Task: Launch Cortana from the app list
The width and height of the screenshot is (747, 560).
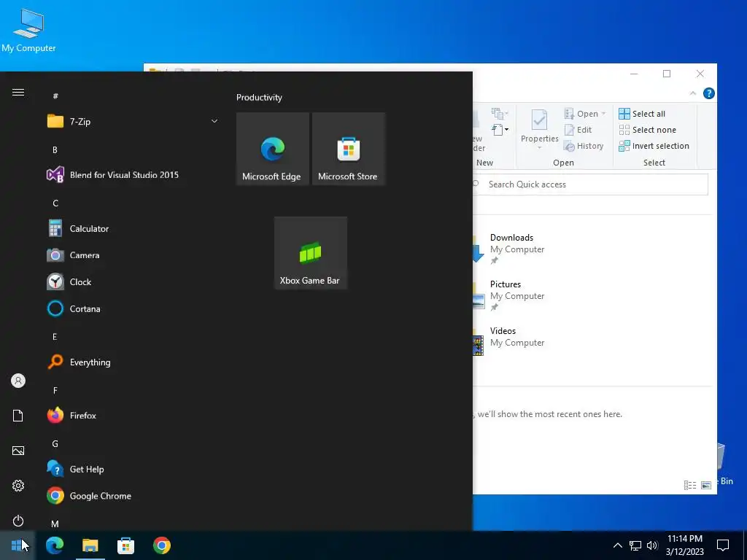Action: pyautogui.click(x=133, y=308)
